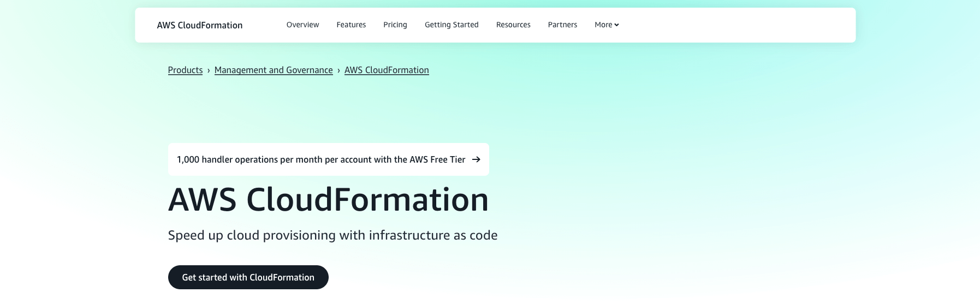
Task: Follow the Products breadcrumb link
Action: pyautogui.click(x=185, y=70)
